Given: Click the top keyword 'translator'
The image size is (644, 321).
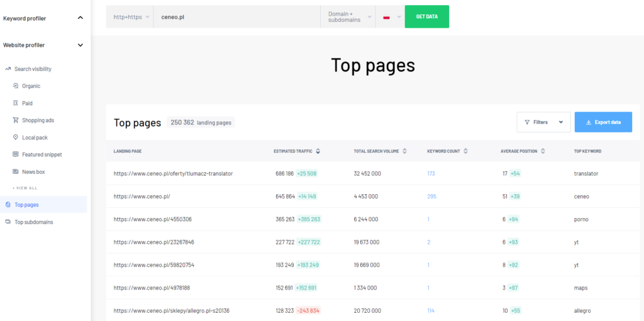Looking at the screenshot, I should pyautogui.click(x=586, y=173).
